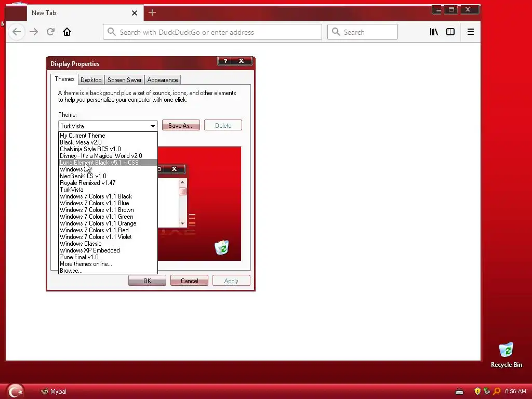Focus the browser Search box
The height and width of the screenshot is (399, 532).
click(362, 32)
